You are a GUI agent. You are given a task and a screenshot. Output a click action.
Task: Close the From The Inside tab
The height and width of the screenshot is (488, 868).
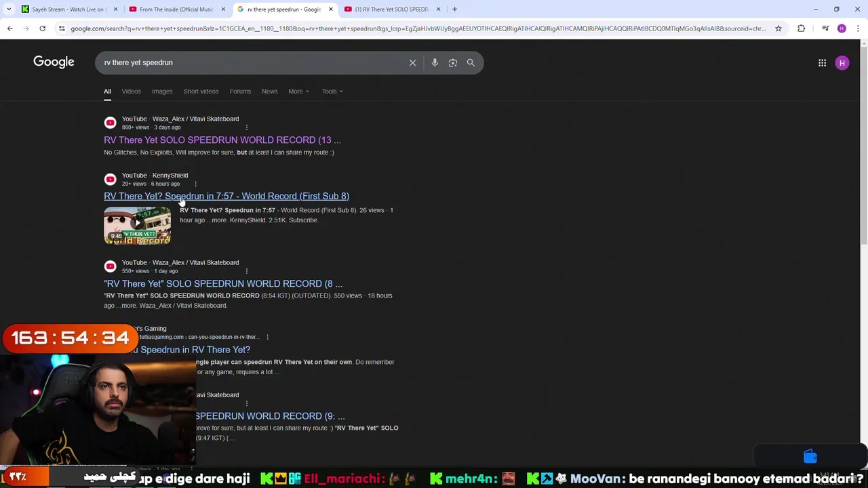223,9
